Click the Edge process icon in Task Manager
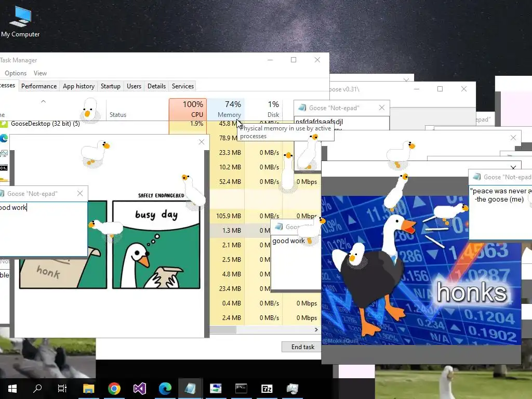The height and width of the screenshot is (399, 532). pos(4,138)
